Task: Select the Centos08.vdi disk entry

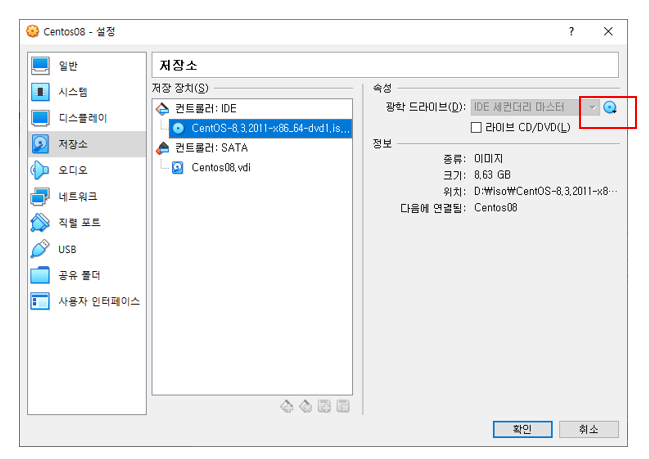Action: tap(221, 168)
